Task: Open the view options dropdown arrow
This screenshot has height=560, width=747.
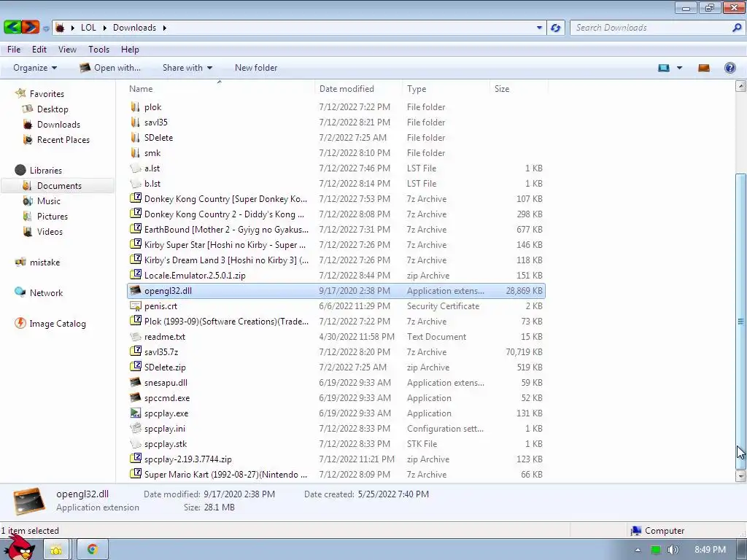Action: (679, 68)
